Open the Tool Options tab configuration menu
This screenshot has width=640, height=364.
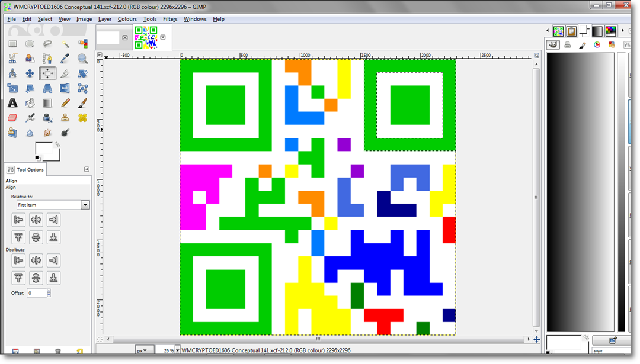click(x=87, y=169)
